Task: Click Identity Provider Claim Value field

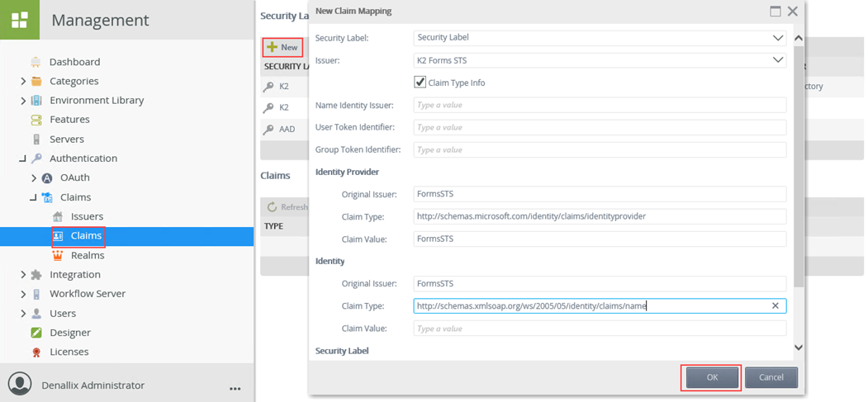Action: 600,239
